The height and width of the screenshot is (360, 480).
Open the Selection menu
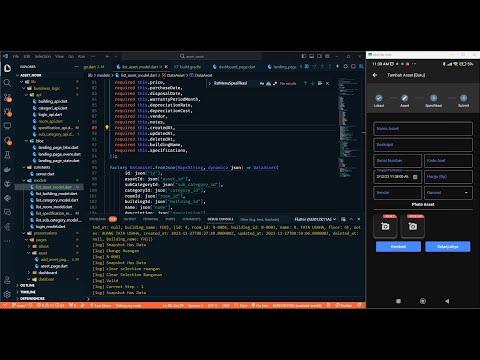tap(43, 56)
